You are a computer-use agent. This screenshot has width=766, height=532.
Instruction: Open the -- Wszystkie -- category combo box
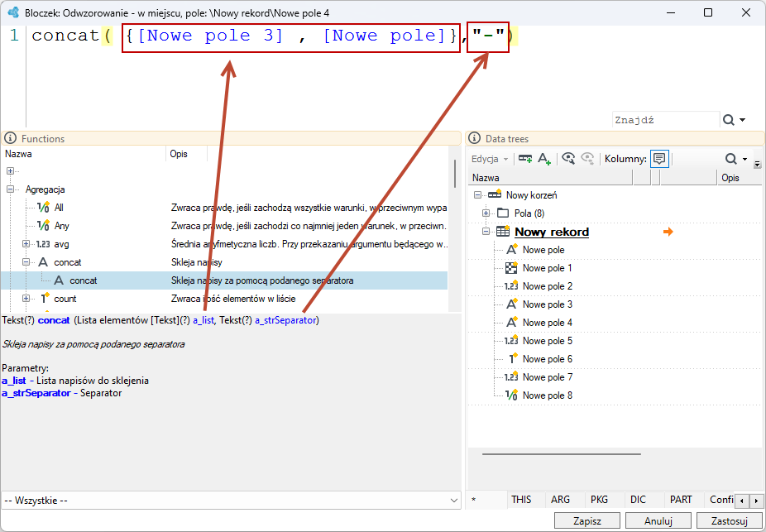click(231, 501)
